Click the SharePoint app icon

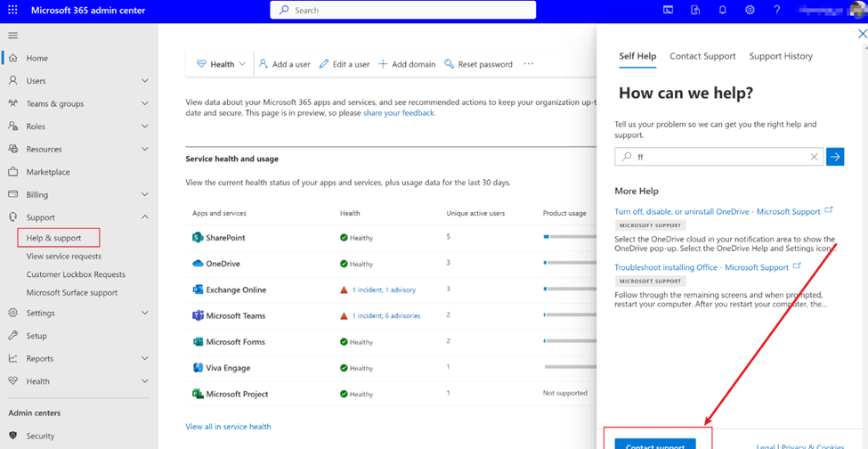(x=198, y=238)
